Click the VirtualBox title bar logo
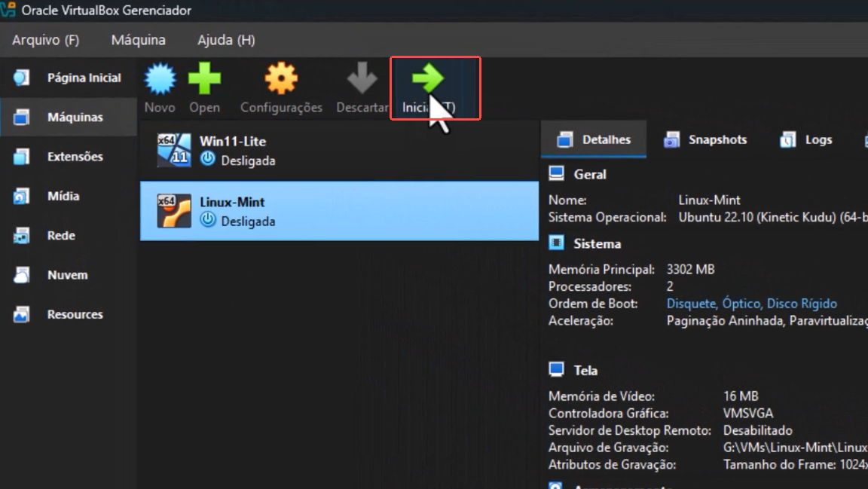Image resolution: width=868 pixels, height=489 pixels. (x=8, y=9)
